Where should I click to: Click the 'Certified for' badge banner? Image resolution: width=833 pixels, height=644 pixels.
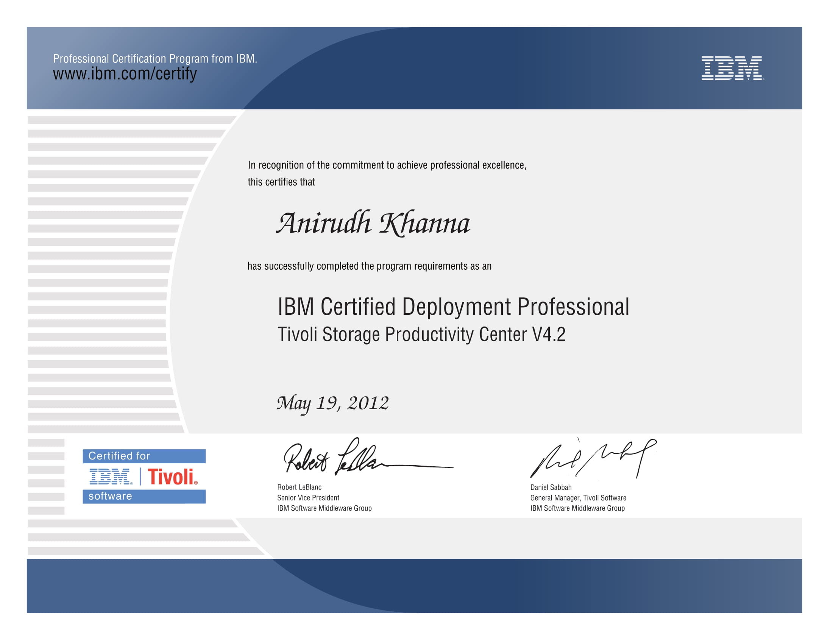click(144, 456)
